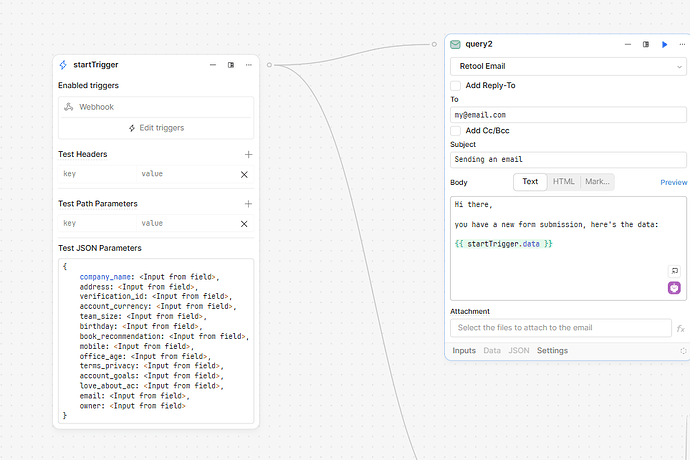
Task: Click the Preview link for Body
Action: coord(673,182)
